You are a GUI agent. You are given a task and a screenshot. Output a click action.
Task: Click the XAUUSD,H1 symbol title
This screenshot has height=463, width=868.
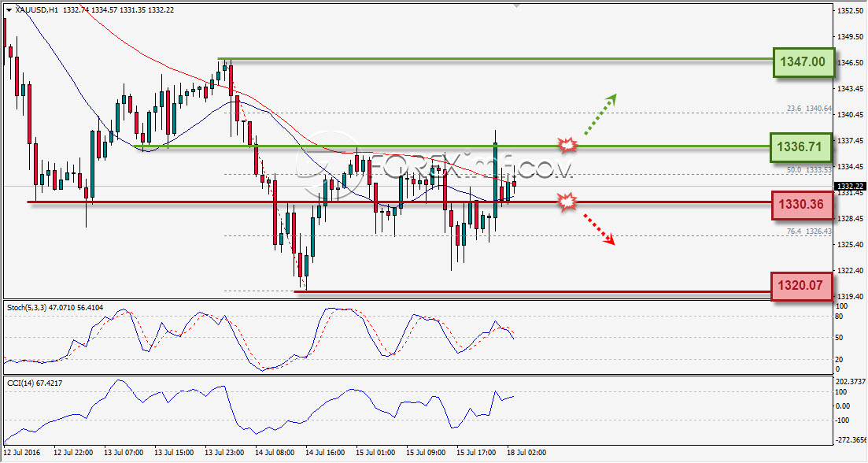point(36,10)
